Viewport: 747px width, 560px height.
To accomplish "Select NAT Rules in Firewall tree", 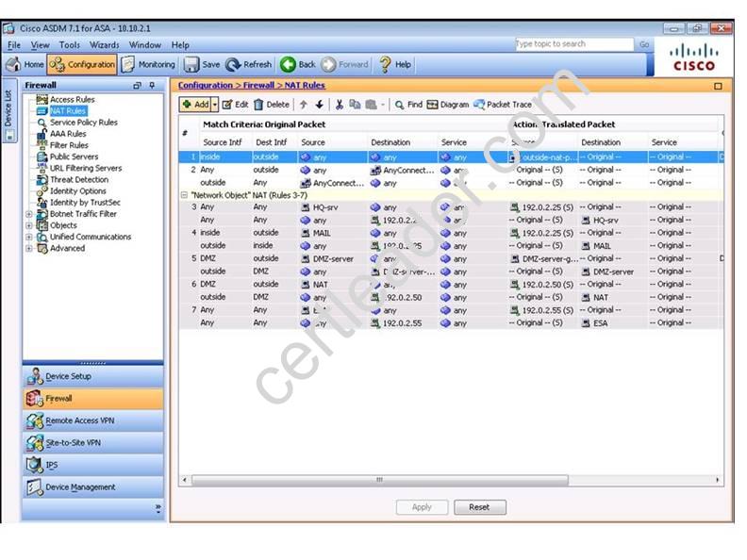I will tap(68, 111).
